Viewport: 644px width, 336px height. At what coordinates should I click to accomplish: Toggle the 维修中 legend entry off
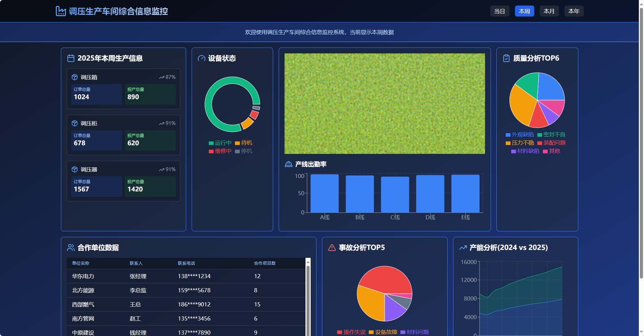tap(220, 151)
